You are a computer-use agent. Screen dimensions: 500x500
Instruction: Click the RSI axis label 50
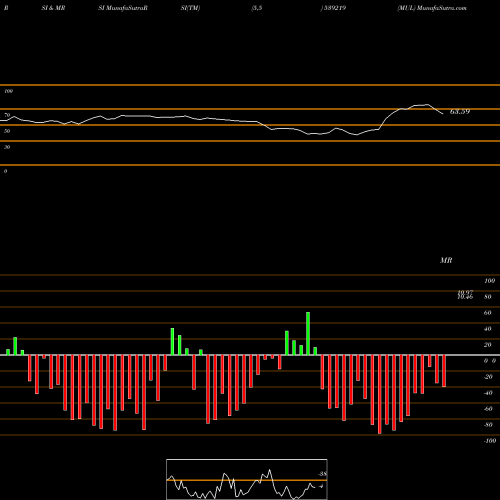click(7, 131)
